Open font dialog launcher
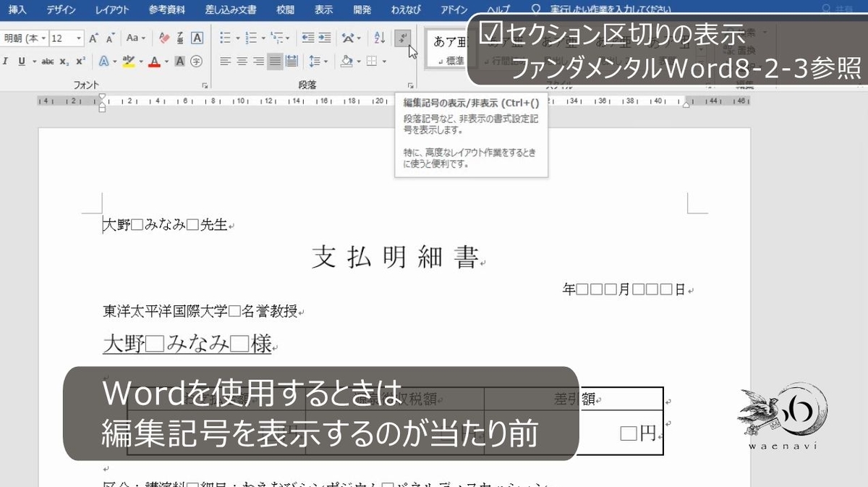 tap(205, 85)
